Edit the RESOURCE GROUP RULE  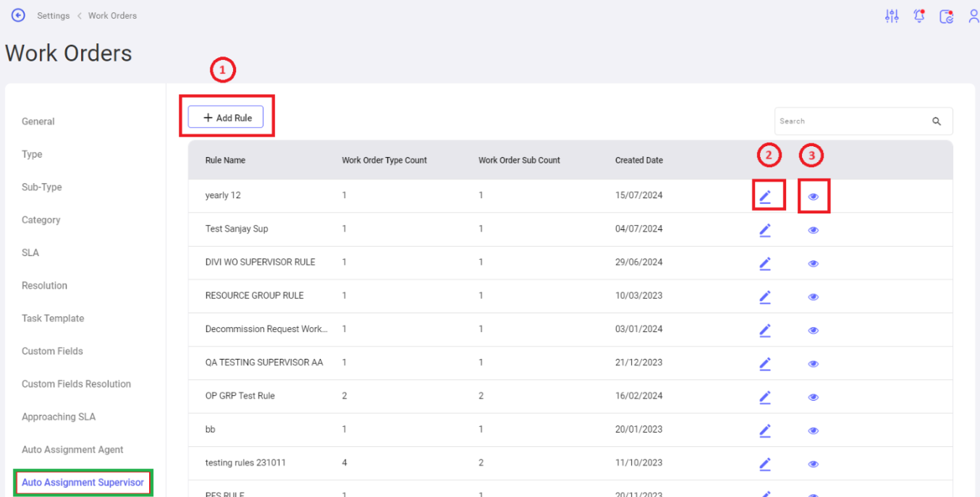click(x=765, y=297)
